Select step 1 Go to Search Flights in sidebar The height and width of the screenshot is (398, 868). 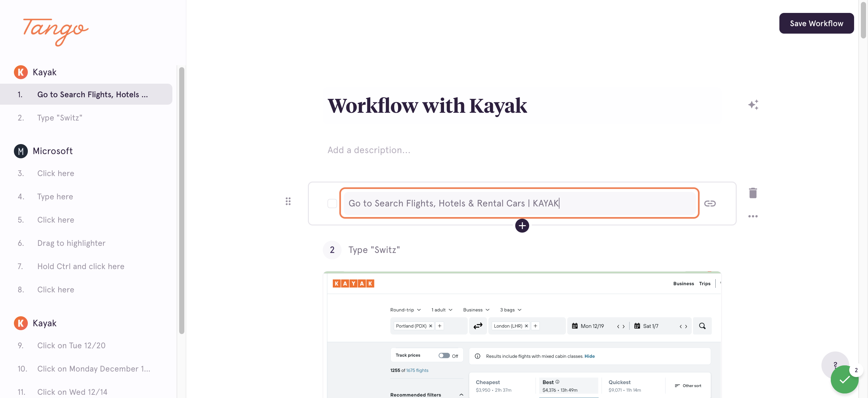(x=86, y=94)
